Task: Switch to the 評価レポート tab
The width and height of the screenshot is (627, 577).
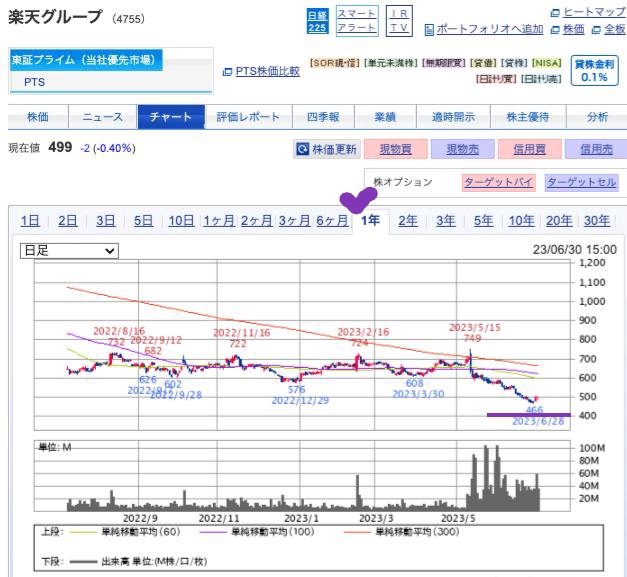Action: pyautogui.click(x=248, y=117)
